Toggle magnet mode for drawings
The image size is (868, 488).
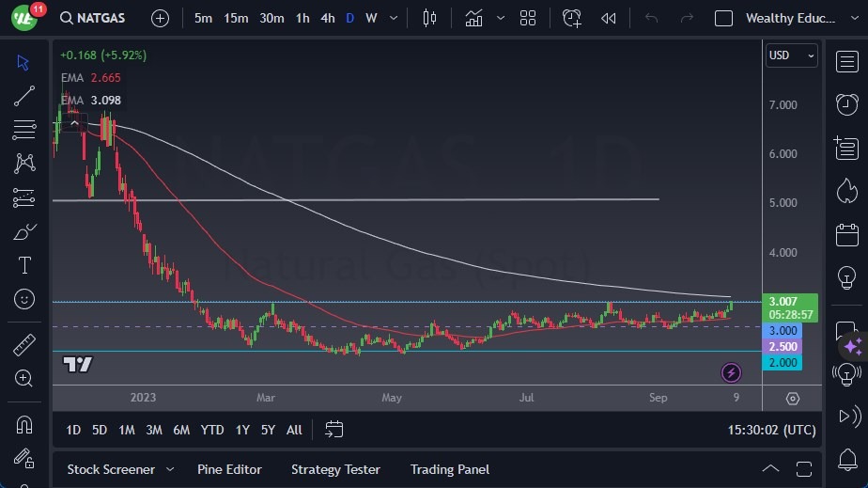click(x=23, y=425)
